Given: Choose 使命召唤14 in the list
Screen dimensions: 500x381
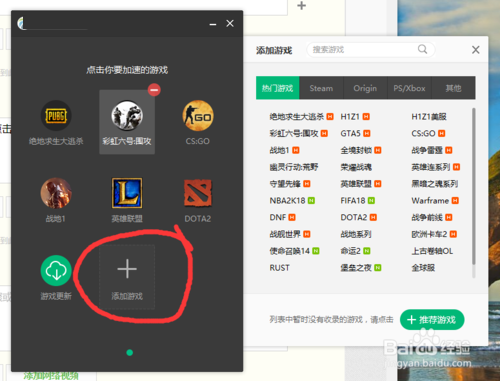Looking at the screenshot, I should click(x=290, y=251).
